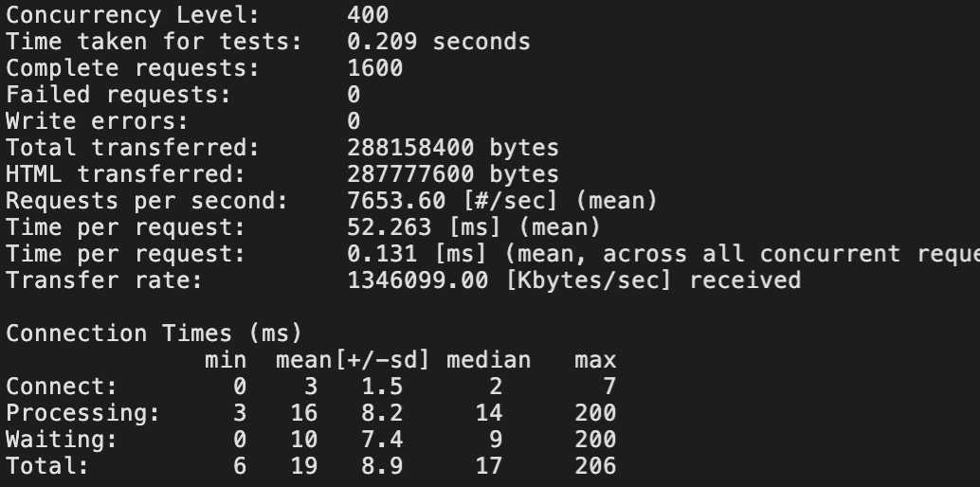980x487 pixels.
Task: Click the Total transferred 288158400 bytes value
Action: click(x=453, y=148)
